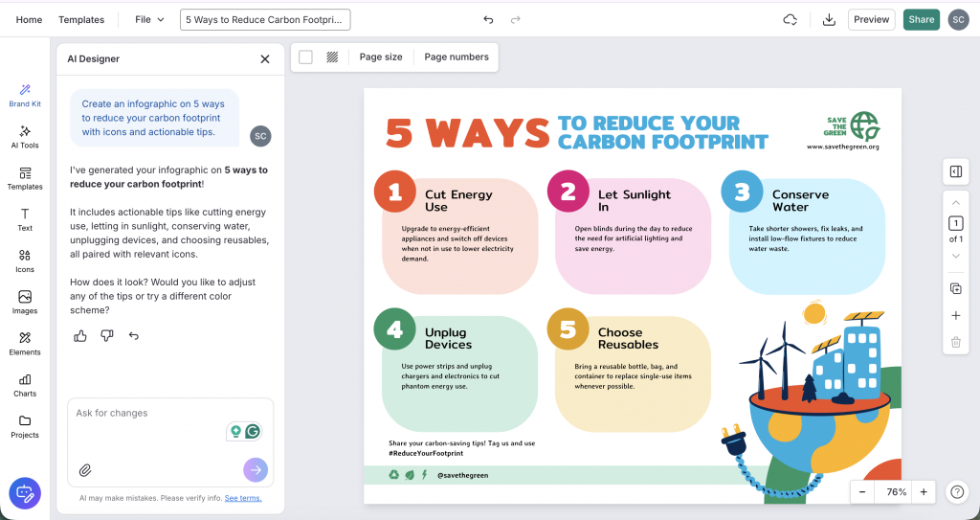This screenshot has width=980, height=520.
Task: Open Templates in the top bar
Action: pyautogui.click(x=81, y=19)
